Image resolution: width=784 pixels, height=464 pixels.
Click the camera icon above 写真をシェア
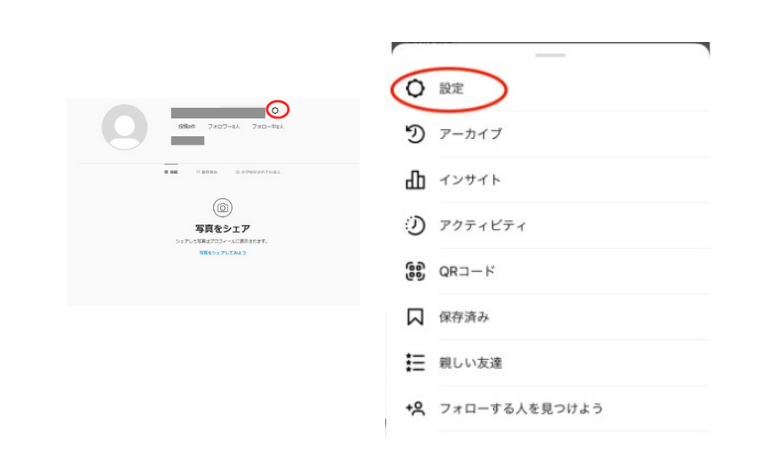(223, 208)
